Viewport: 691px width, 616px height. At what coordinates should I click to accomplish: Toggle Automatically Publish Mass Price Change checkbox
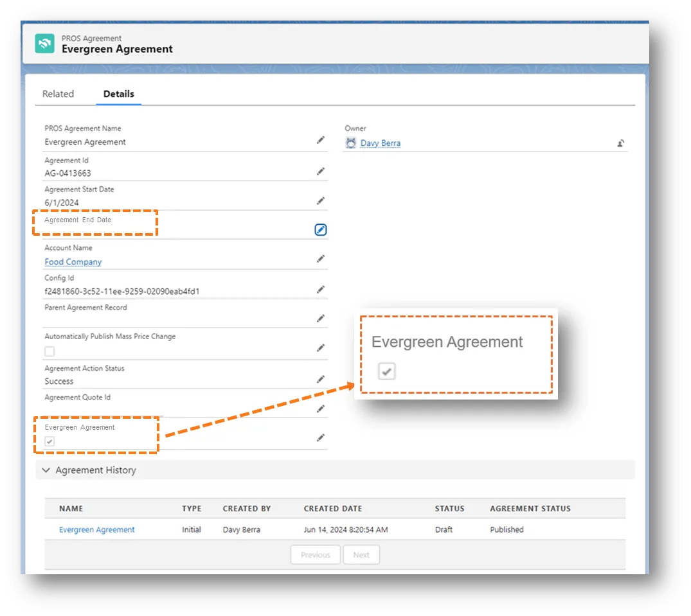[49, 351]
